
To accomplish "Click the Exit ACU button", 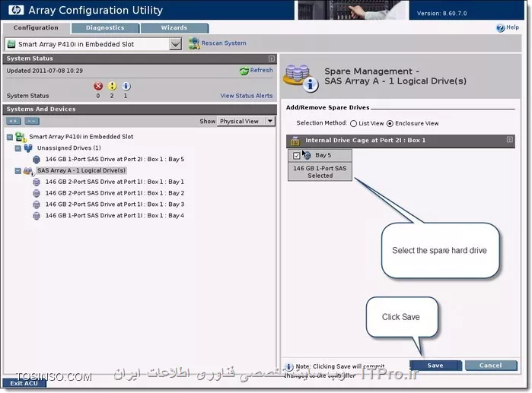I will [24, 383].
